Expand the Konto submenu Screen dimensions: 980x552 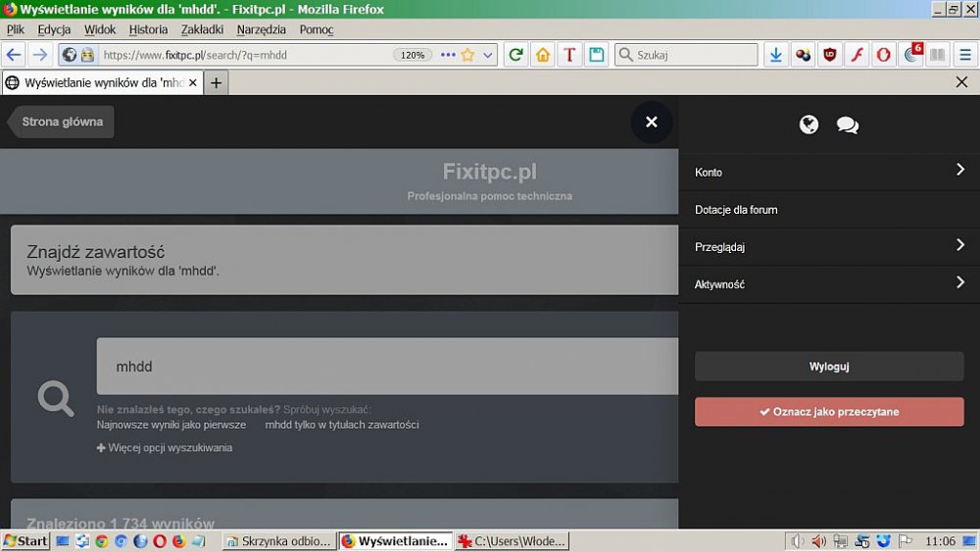pos(960,171)
